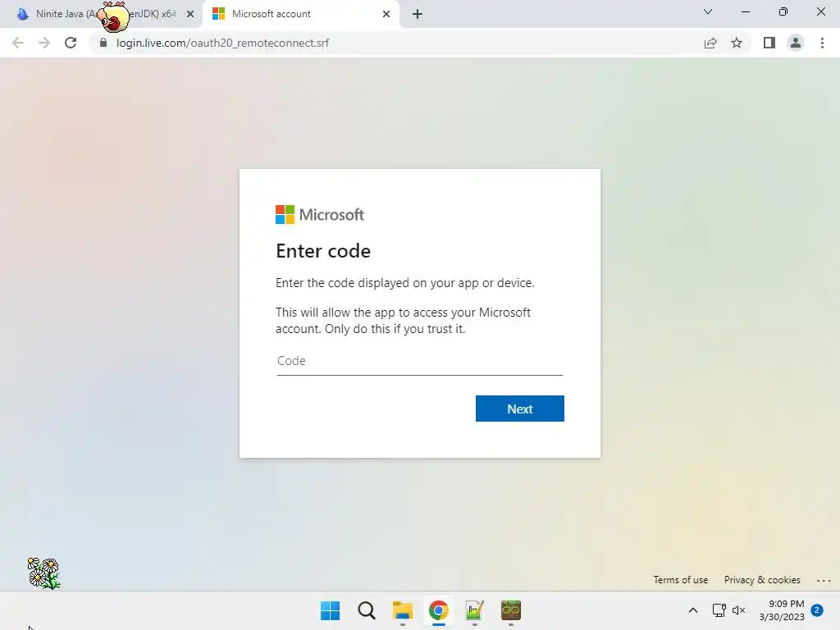Image resolution: width=840 pixels, height=630 pixels.
Task: Expand the tab search chevron
Action: coord(708,11)
